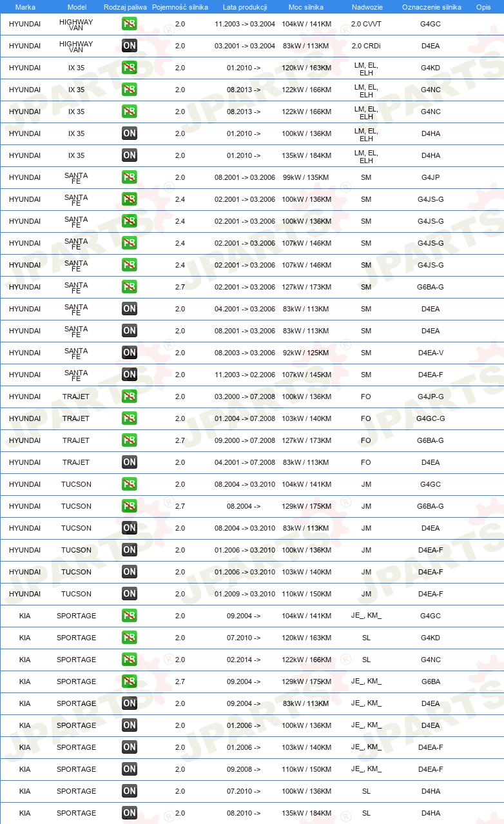Image resolution: width=504 pixels, height=824 pixels.
Task: Click the ON icon in the Sportage 110kW / 150KM row
Action: pos(130,769)
